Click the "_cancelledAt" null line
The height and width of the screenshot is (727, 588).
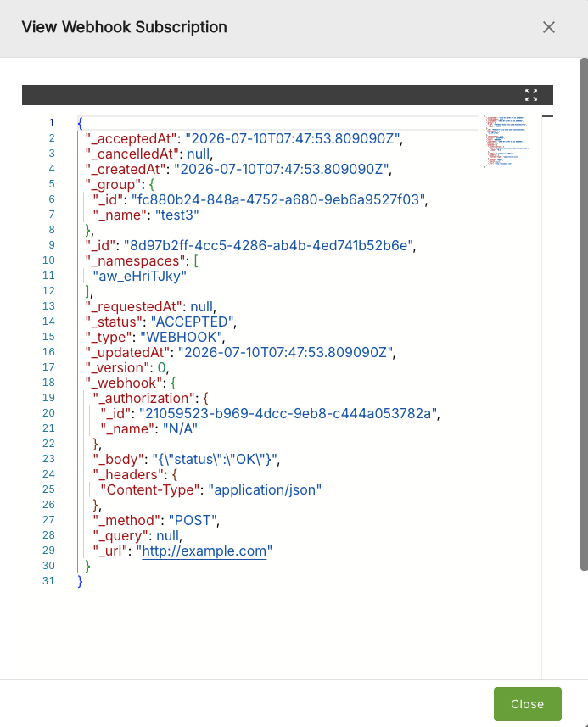(x=148, y=154)
